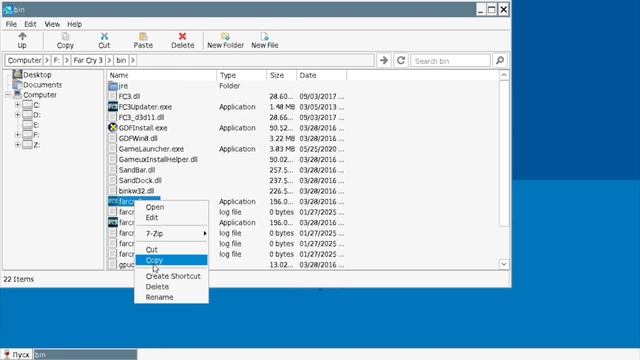640x360 pixels.
Task: Click file list scrollbar up arrow
Action: (x=504, y=76)
